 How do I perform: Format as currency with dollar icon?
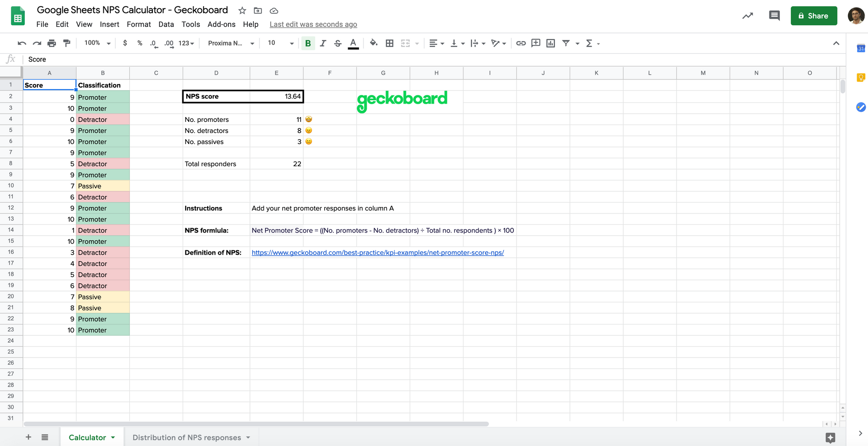pos(125,43)
